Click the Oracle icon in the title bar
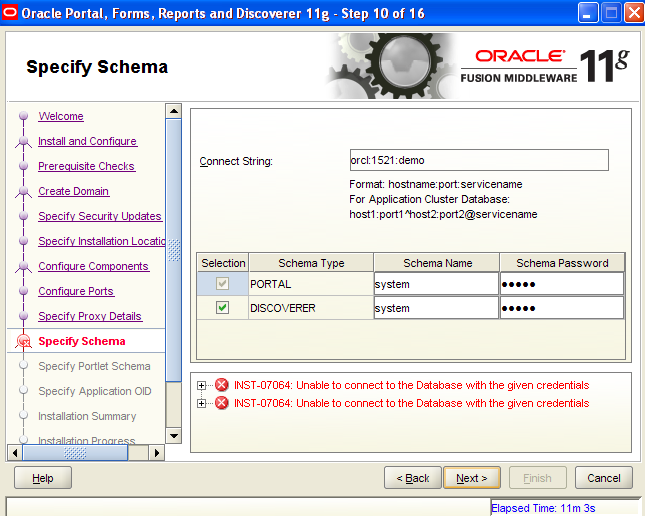645x516 pixels. [x=10, y=13]
